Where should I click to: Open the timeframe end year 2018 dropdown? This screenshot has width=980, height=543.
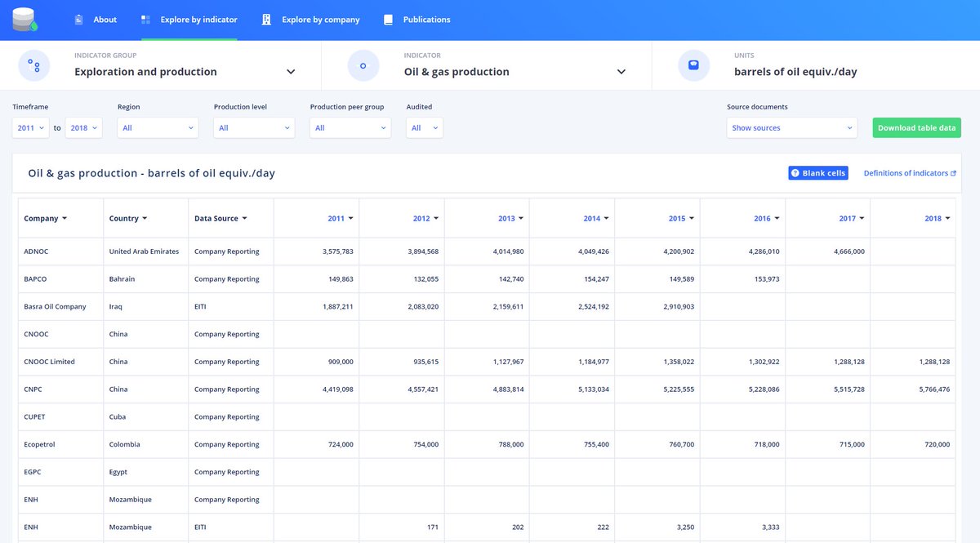[83, 128]
